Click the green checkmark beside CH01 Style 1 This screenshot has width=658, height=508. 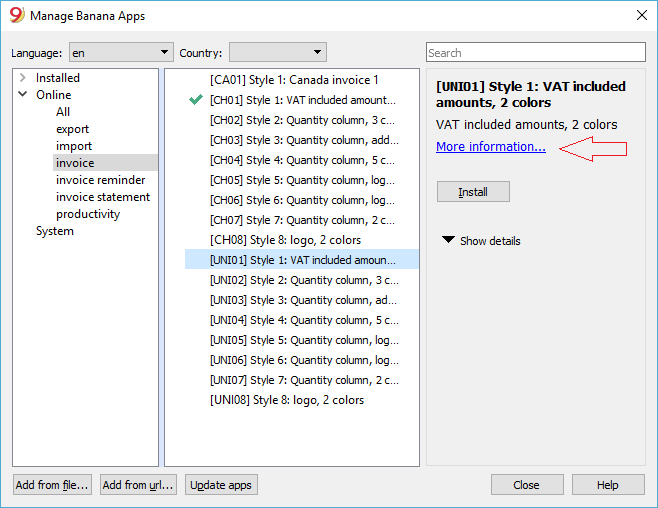click(196, 100)
